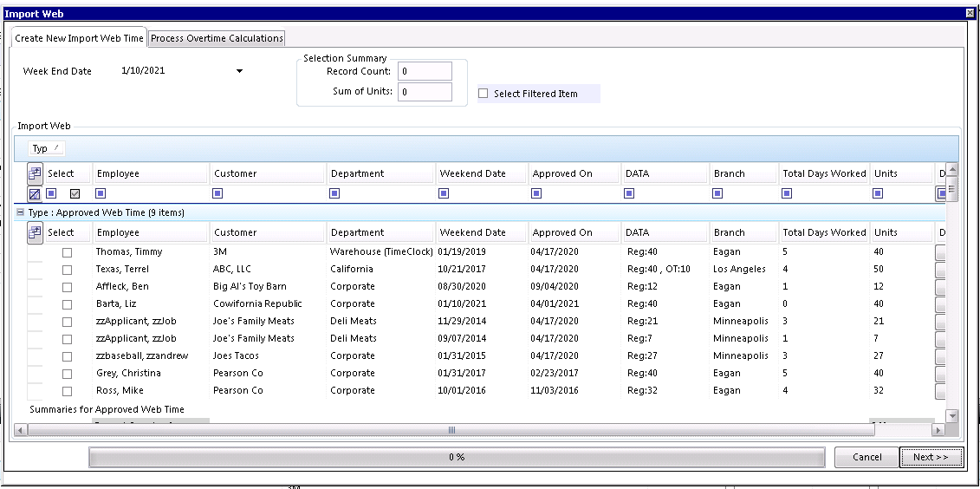
Task: Mark the Ross, Mike row checkbox
Action: (x=67, y=391)
